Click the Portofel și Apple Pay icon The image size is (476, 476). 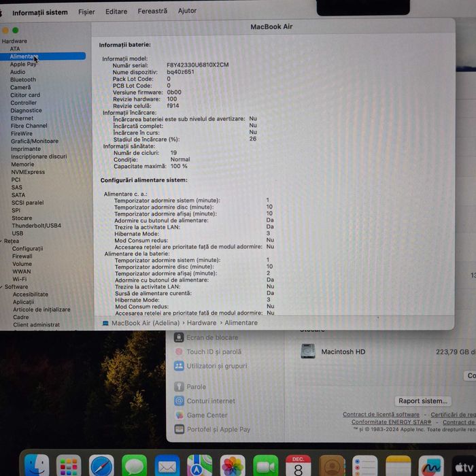[179, 429]
